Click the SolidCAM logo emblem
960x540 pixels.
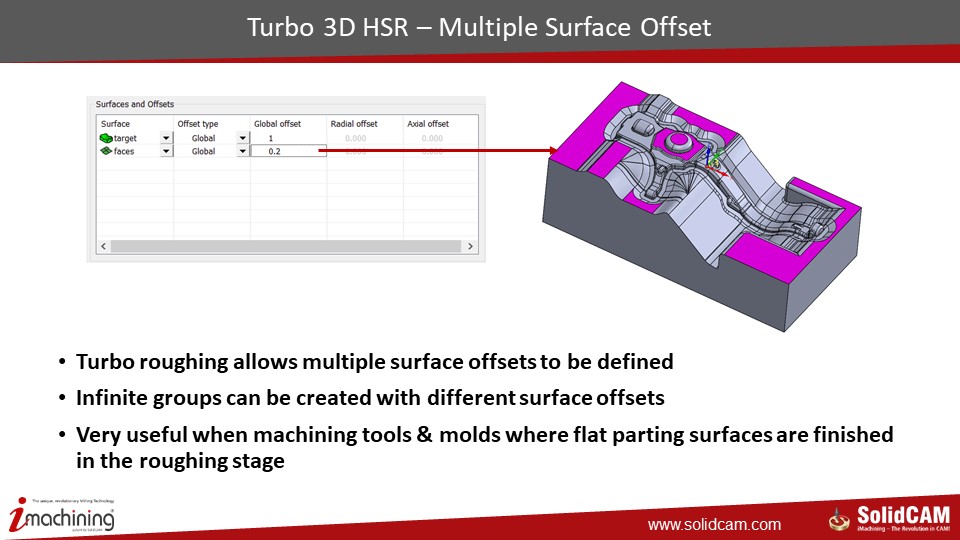839,518
